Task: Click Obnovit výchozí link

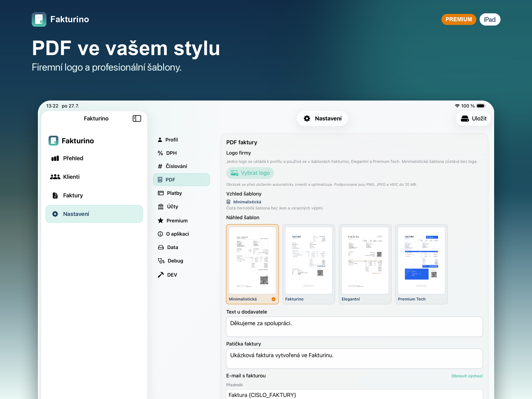Action: tap(467, 376)
